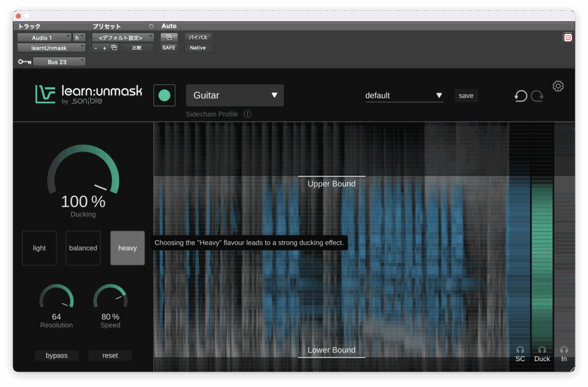This screenshot has height=387, width=588.
Task: Open the default preset dropdown
Action: (404, 96)
